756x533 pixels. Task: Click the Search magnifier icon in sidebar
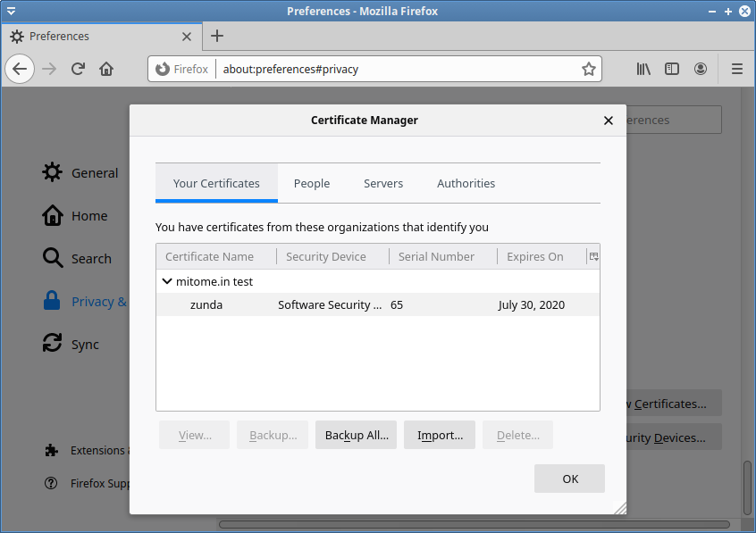52,258
